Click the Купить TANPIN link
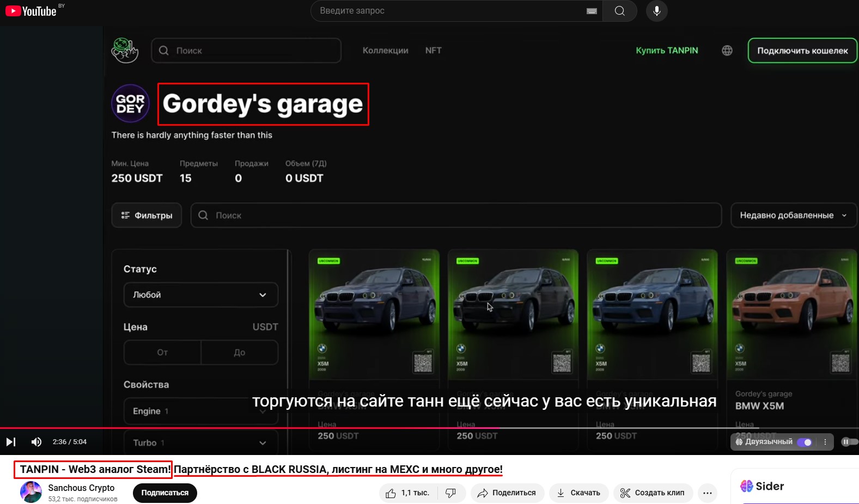859x504 pixels. click(x=667, y=51)
